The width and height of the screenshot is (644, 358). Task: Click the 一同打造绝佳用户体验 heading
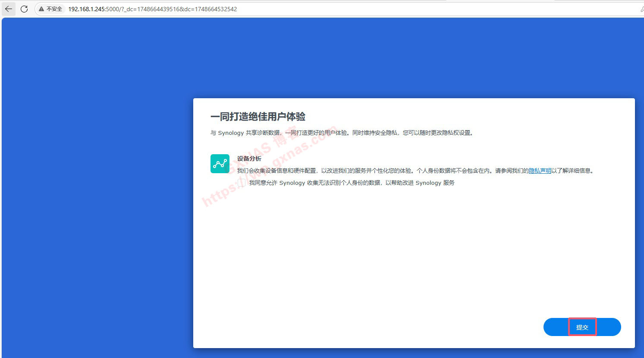coord(258,117)
